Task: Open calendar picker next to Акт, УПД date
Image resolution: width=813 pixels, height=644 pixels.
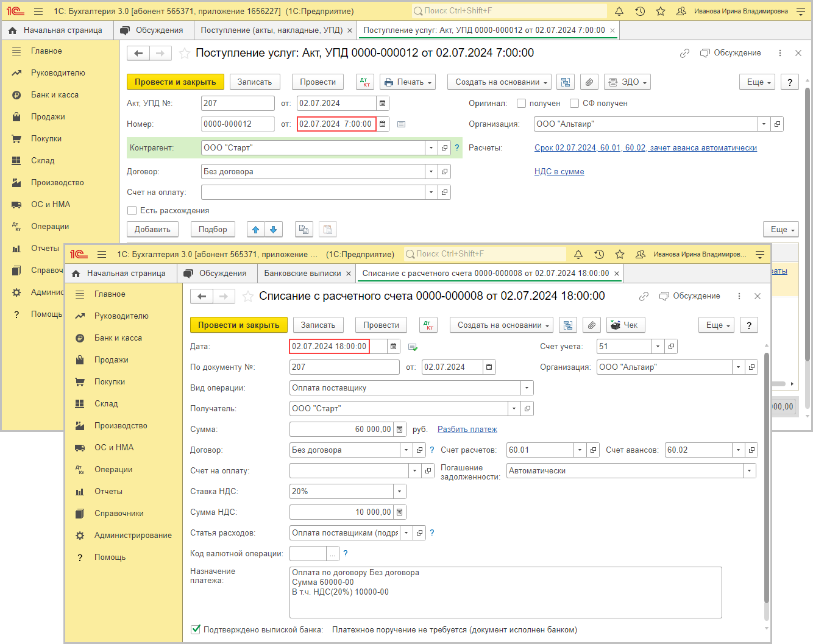Action: [383, 104]
